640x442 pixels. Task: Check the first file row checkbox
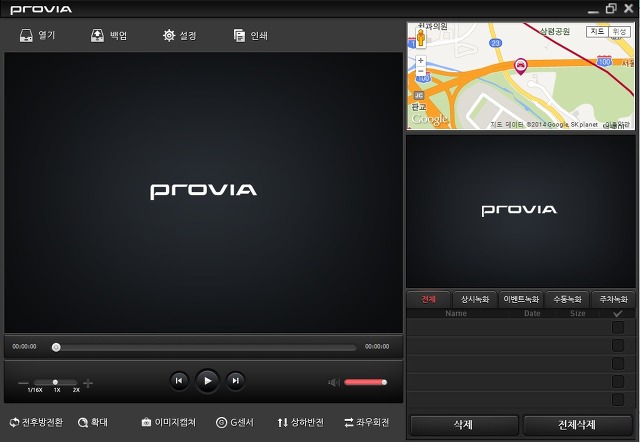tap(618, 327)
